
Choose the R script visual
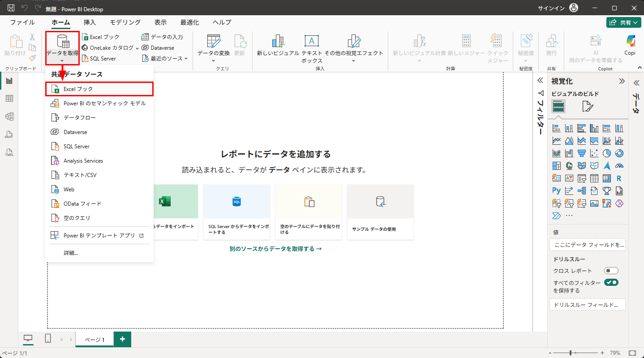[619, 178]
